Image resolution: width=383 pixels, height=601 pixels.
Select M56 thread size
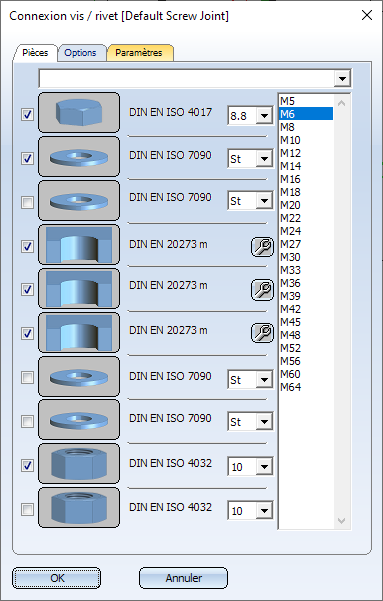(306, 361)
